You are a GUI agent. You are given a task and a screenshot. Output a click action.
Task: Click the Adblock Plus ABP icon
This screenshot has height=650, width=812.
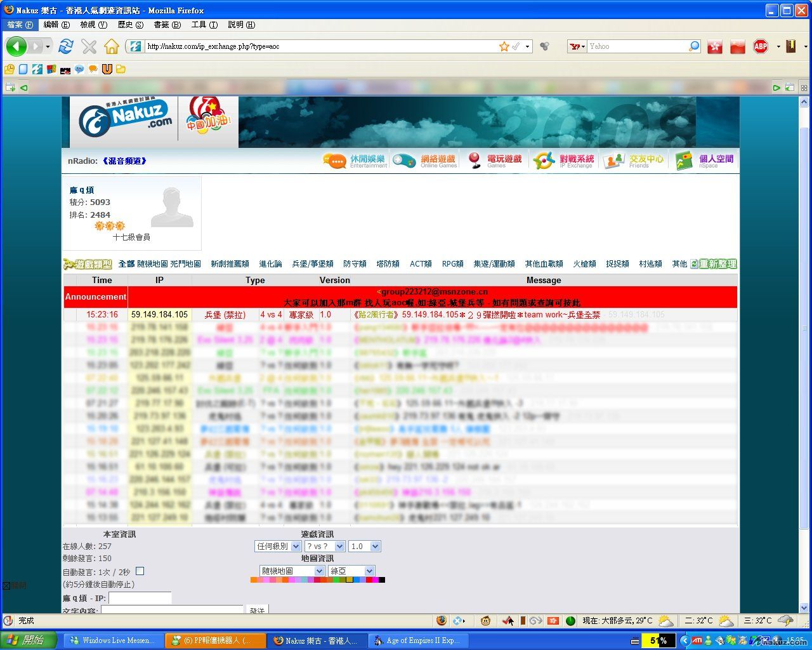point(761,46)
